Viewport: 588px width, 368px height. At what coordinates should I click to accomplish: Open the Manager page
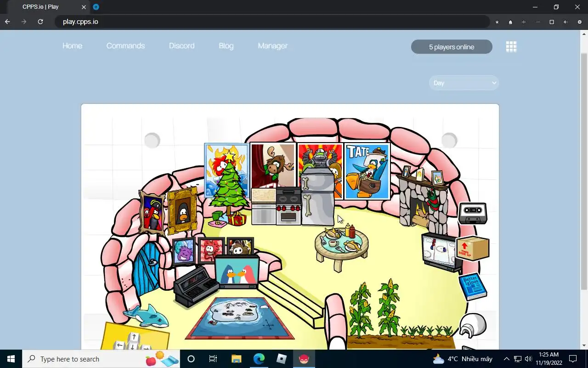pyautogui.click(x=272, y=46)
